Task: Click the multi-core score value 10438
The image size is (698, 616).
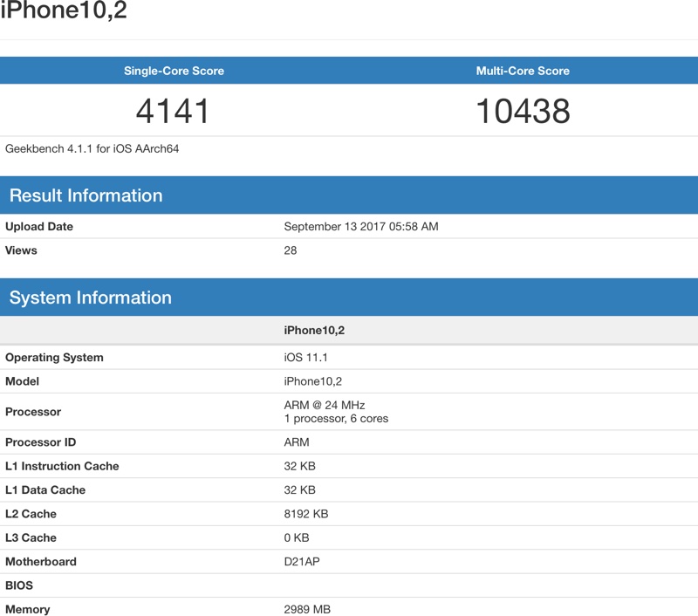Action: point(523,111)
